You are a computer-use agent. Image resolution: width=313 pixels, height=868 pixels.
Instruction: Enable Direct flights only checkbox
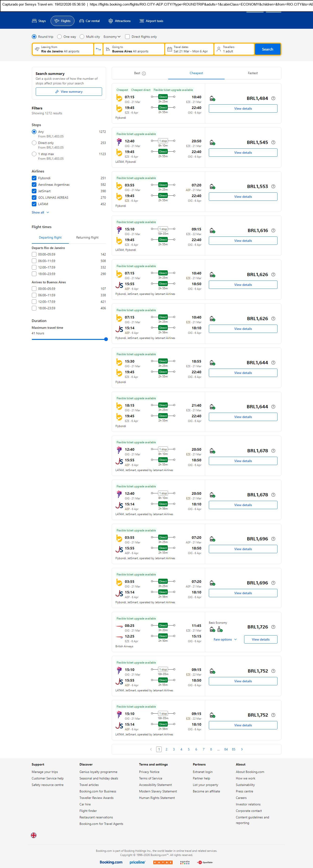tap(127, 37)
